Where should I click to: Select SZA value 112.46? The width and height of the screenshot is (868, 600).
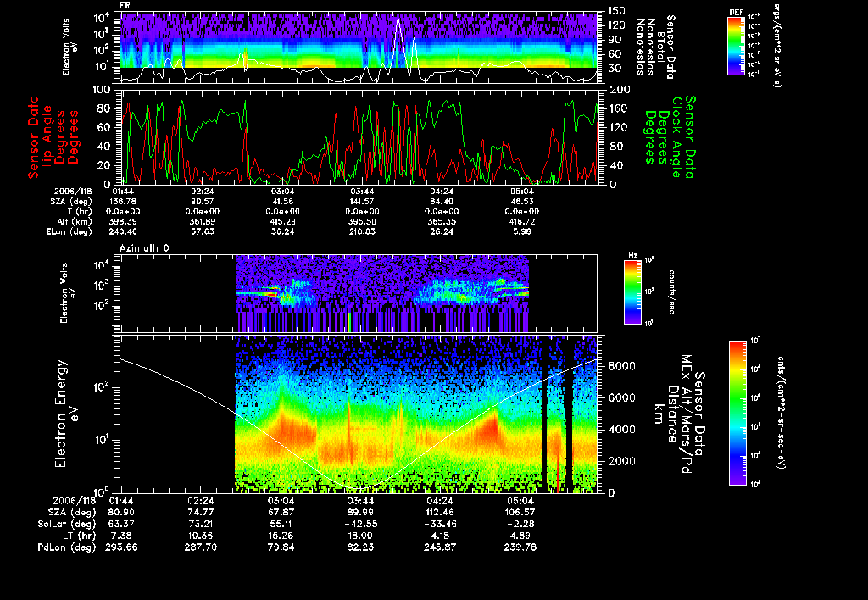click(441, 512)
